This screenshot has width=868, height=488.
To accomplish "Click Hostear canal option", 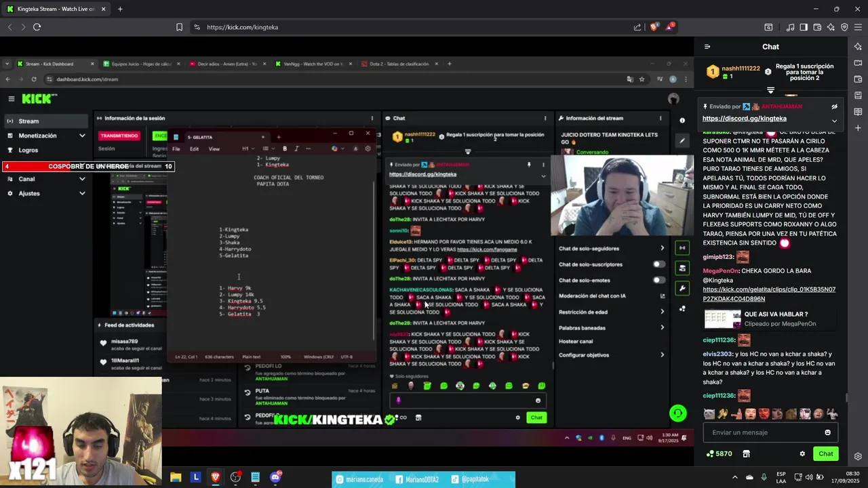I will (x=576, y=341).
